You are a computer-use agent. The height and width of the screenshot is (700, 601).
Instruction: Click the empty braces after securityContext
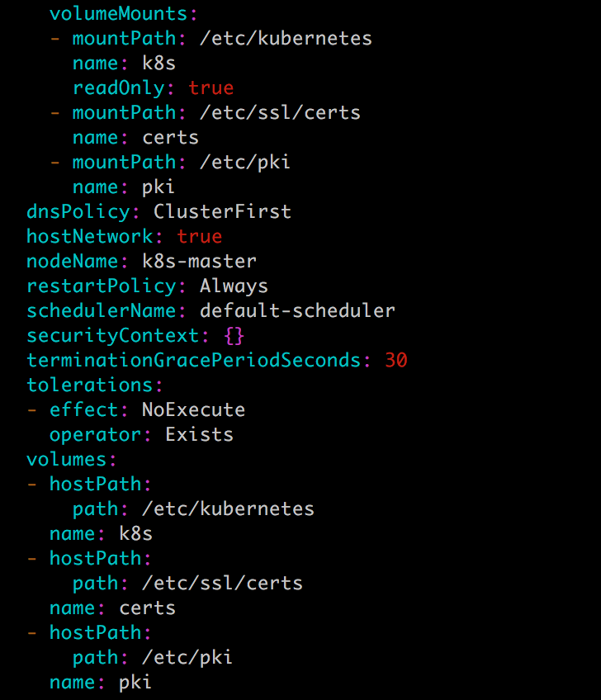(234, 335)
